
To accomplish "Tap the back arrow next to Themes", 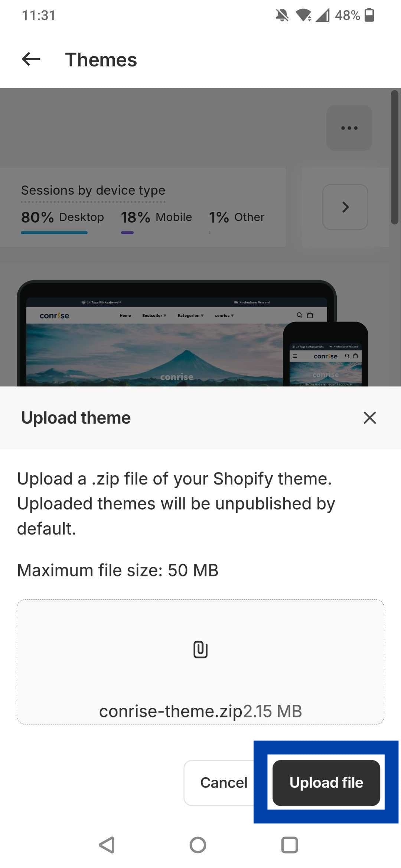I will point(31,59).
